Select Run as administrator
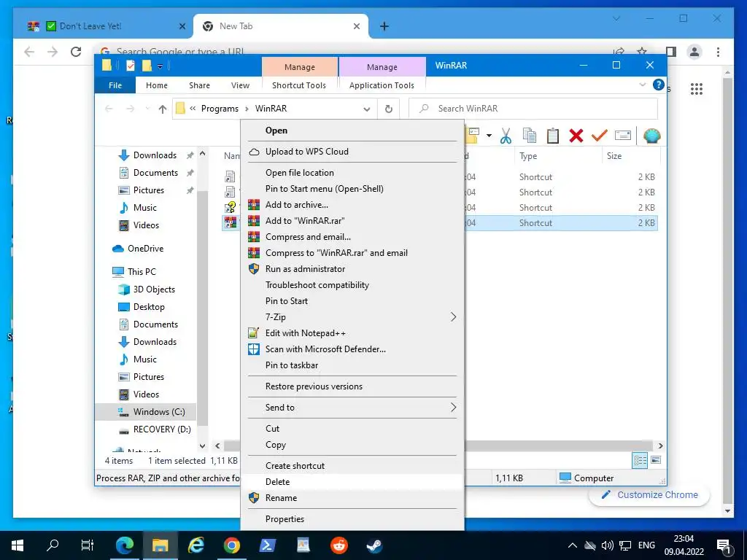This screenshot has height=560, width=747. click(352, 269)
